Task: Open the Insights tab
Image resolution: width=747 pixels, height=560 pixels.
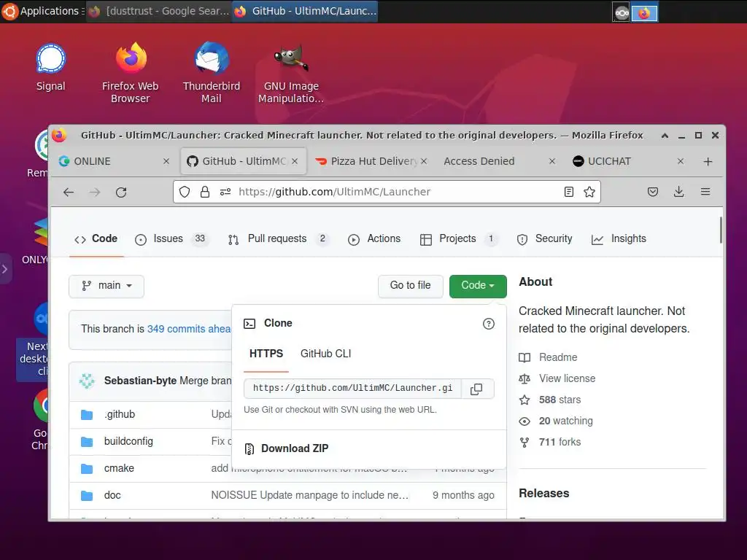Action: click(619, 238)
